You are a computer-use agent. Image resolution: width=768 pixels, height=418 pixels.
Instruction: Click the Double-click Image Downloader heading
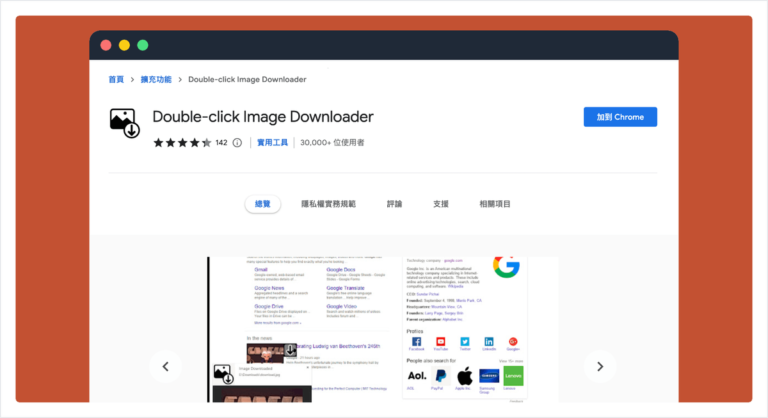[x=263, y=117]
